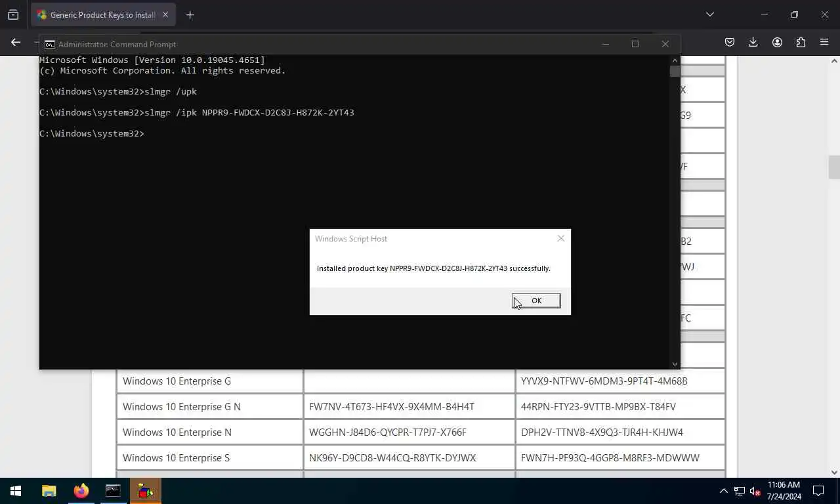The width and height of the screenshot is (840, 504).
Task: Open Firefox from the taskbar
Action: (x=81, y=490)
